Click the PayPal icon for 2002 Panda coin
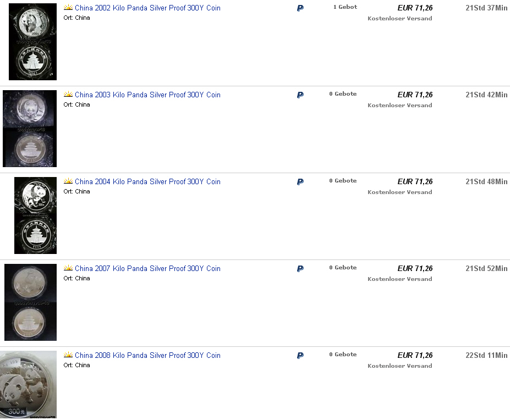This screenshot has height=420, width=510. click(x=300, y=8)
